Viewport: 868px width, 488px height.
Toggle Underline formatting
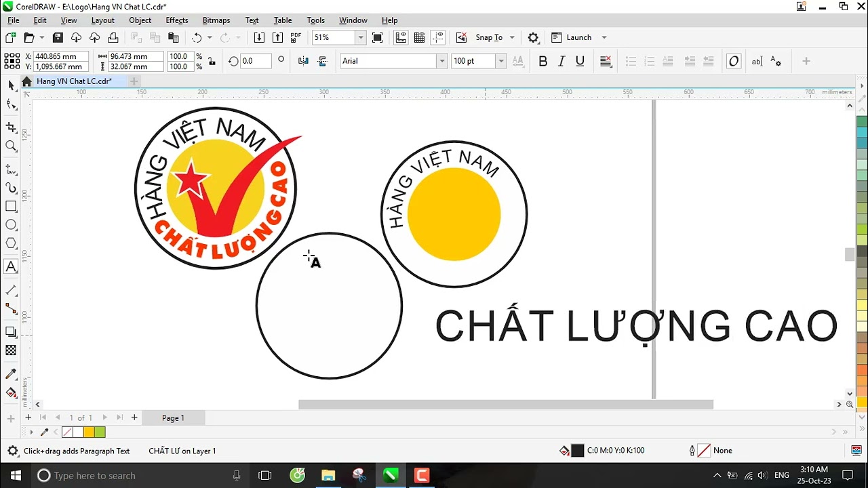point(580,61)
